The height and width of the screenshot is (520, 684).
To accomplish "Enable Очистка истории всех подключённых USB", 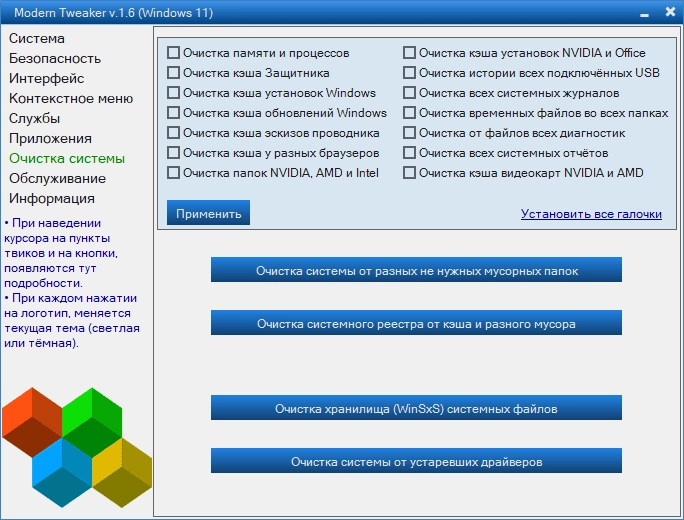I will (x=409, y=72).
